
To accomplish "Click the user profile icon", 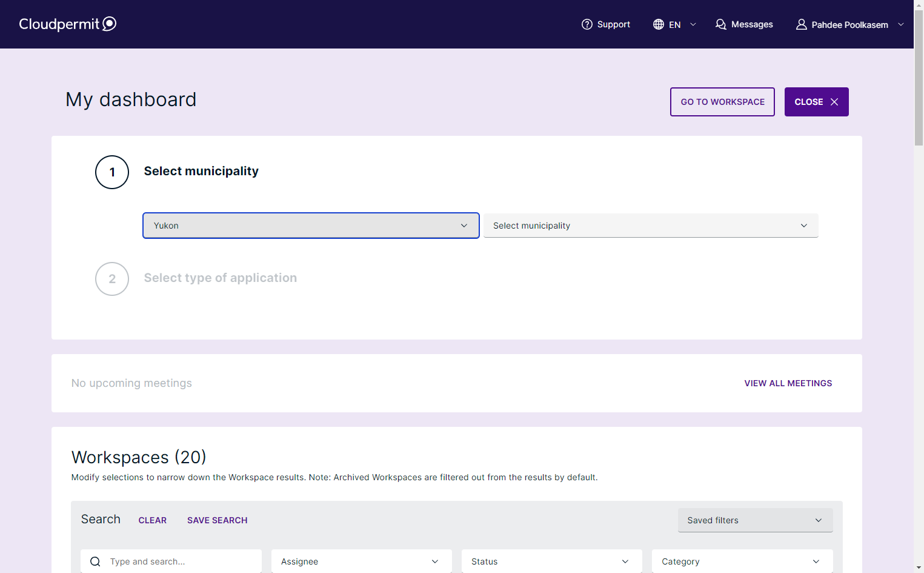I will 802,24.
